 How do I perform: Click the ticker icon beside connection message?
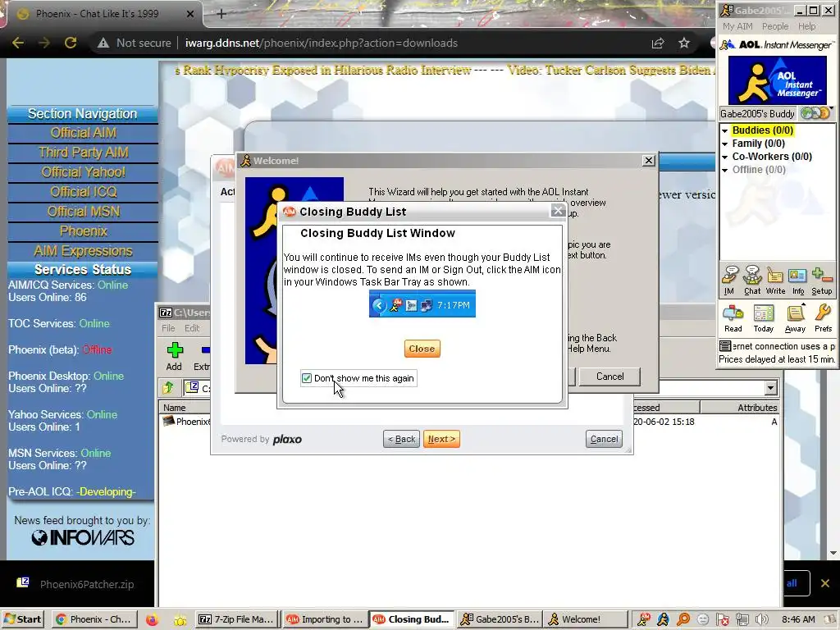[x=725, y=346]
